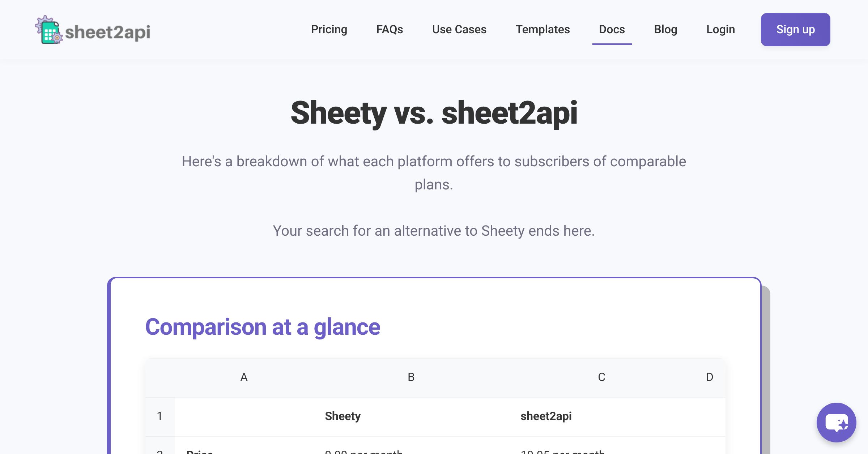Click the Comparison at a glance heading
868x454 pixels.
coord(263,326)
